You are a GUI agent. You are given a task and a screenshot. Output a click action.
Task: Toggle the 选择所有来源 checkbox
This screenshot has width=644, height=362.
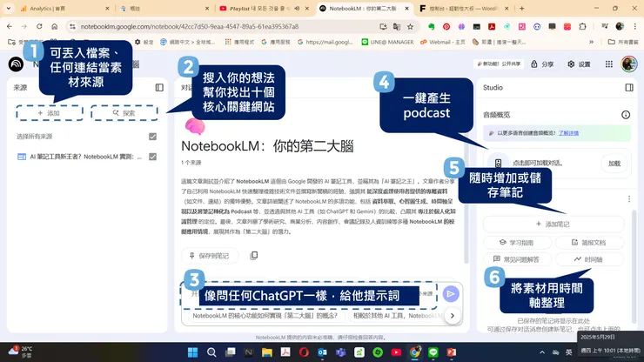point(153,137)
